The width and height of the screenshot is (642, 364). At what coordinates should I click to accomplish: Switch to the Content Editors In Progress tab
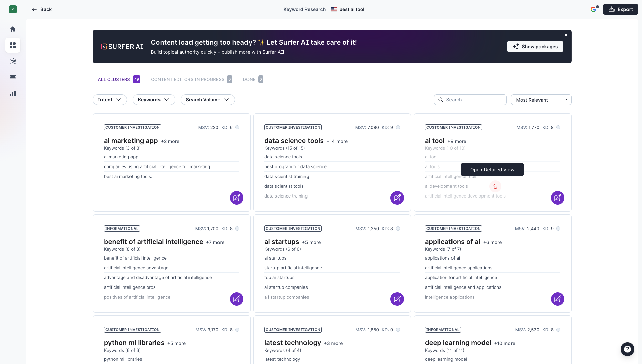pyautogui.click(x=188, y=79)
